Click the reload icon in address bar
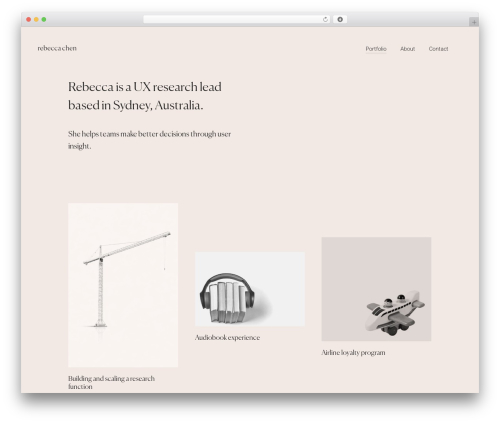 point(325,20)
